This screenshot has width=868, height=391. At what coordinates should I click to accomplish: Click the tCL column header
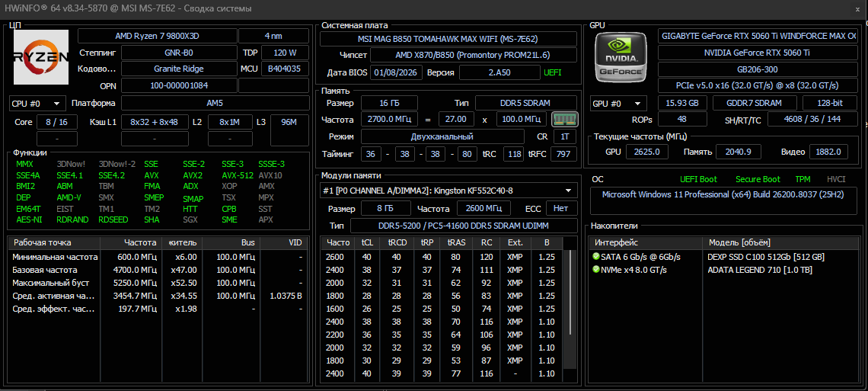tap(367, 242)
